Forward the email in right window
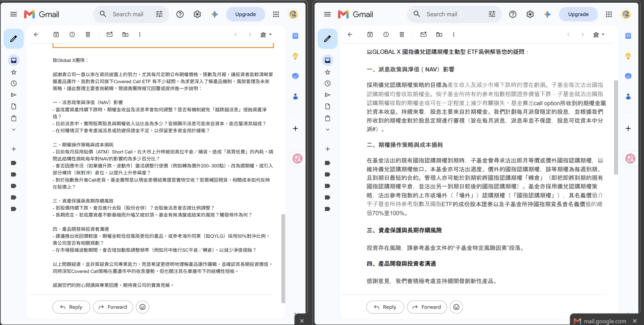This screenshot has height=325, width=644. 427,307
